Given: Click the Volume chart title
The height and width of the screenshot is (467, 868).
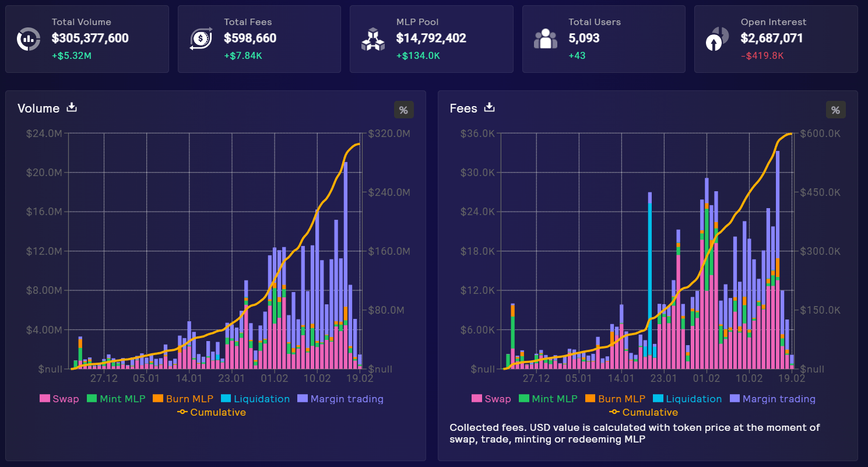Looking at the screenshot, I should tap(38, 108).
